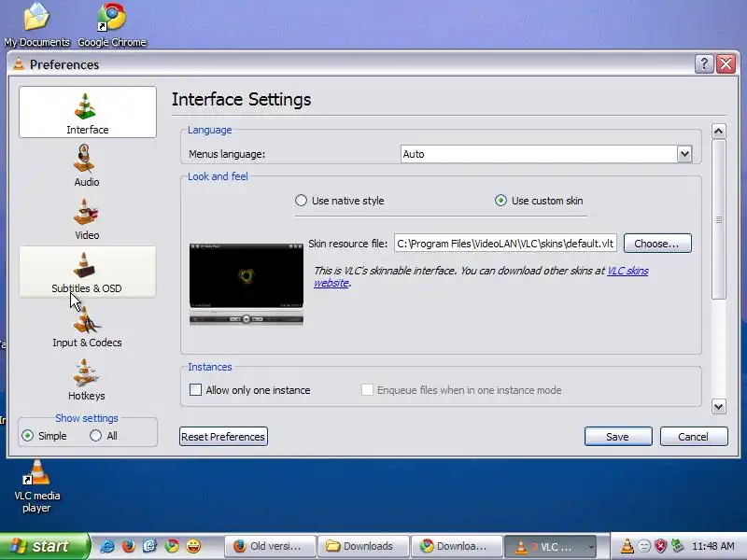Click the Skin resource file path field

click(x=505, y=244)
